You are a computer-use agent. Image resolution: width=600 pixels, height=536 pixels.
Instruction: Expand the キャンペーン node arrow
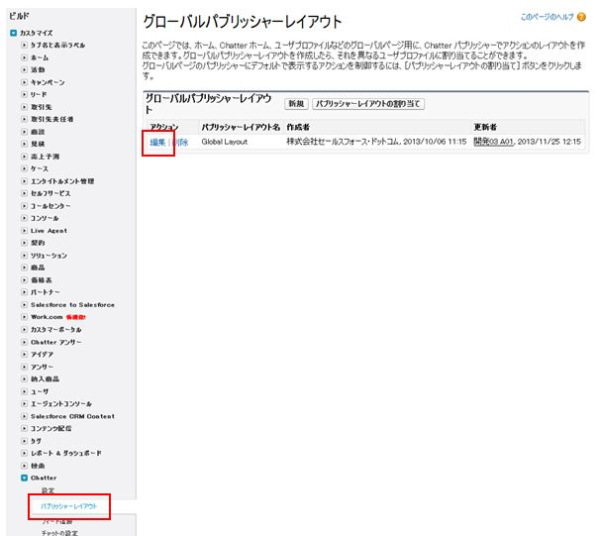click(24, 82)
